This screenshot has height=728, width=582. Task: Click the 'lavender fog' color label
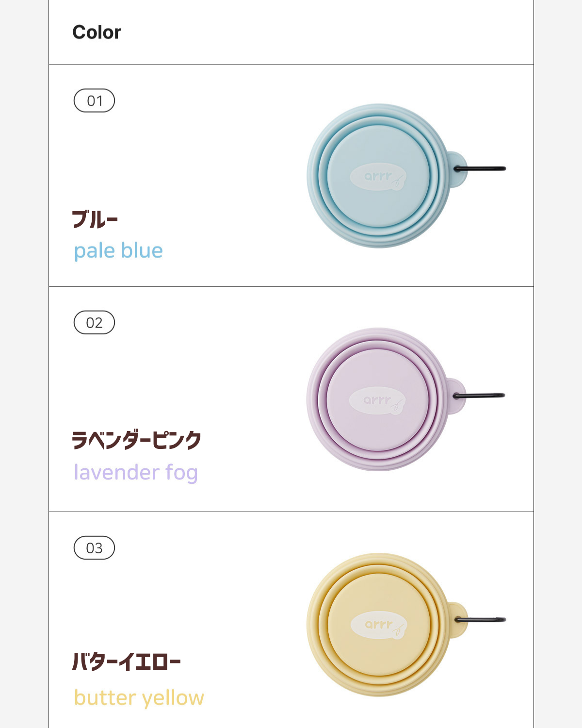(x=136, y=473)
